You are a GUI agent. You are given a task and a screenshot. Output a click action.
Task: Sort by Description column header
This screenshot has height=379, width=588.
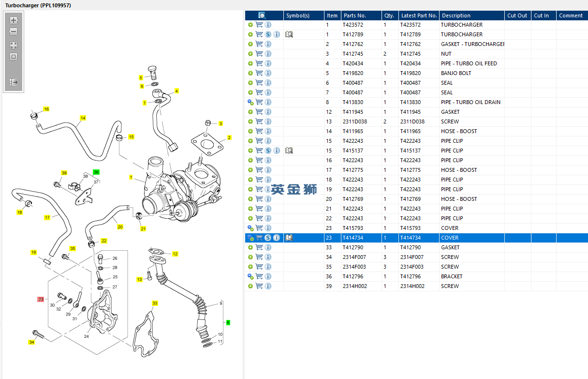coord(472,15)
